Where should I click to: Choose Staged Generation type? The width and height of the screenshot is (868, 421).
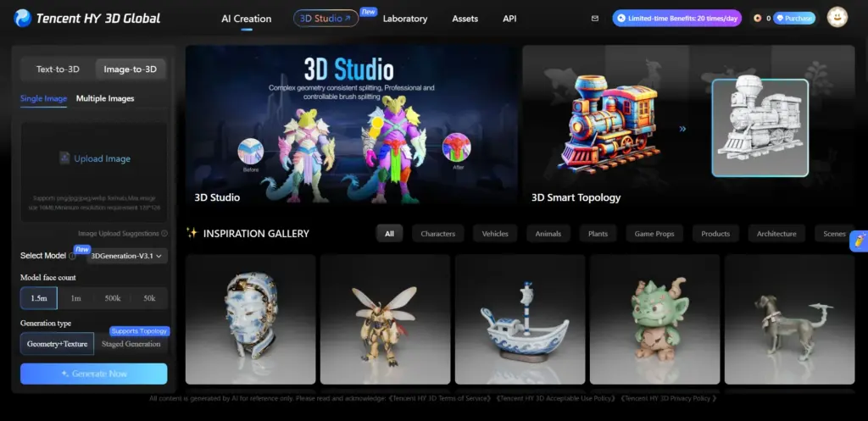pos(131,344)
